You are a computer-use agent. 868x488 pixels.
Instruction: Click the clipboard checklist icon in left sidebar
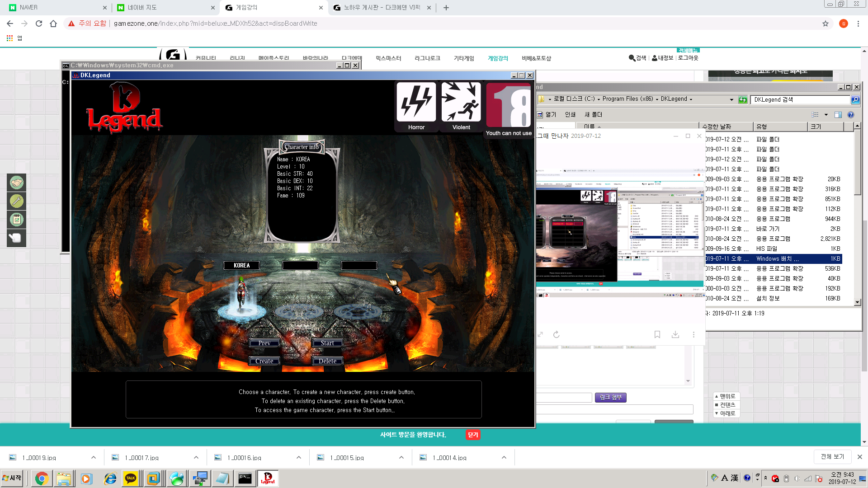16,220
